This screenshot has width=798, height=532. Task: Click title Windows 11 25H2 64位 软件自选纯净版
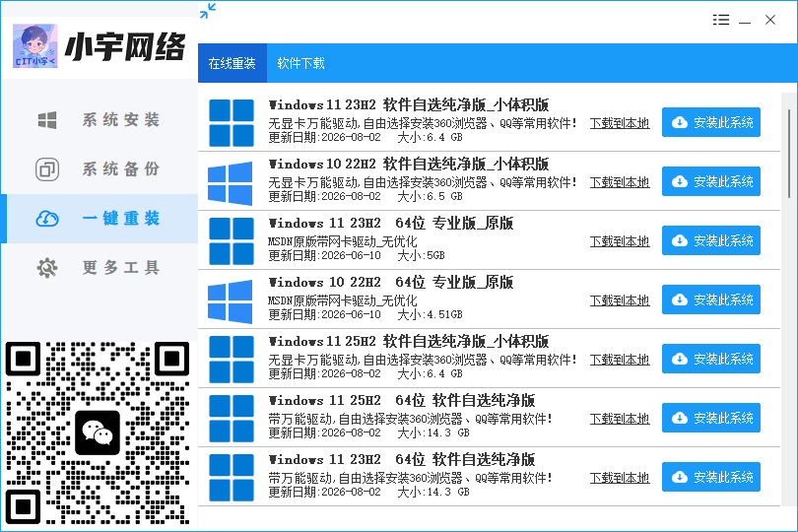point(402,400)
